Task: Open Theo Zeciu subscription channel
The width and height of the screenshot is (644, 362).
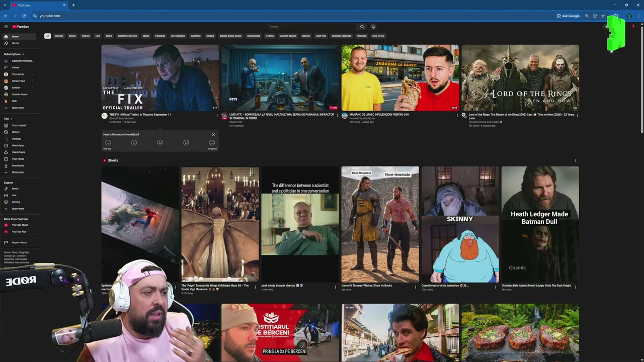Action: coord(18,74)
